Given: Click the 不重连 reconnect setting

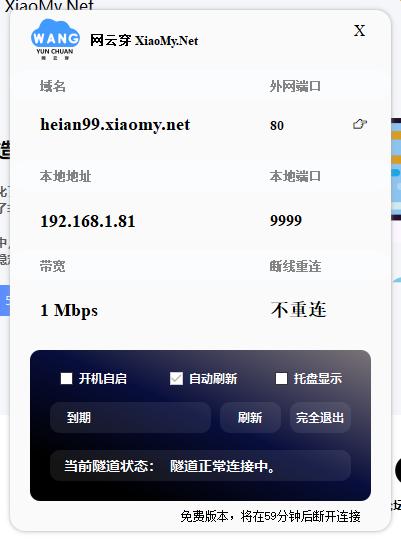Looking at the screenshot, I should (x=298, y=309).
